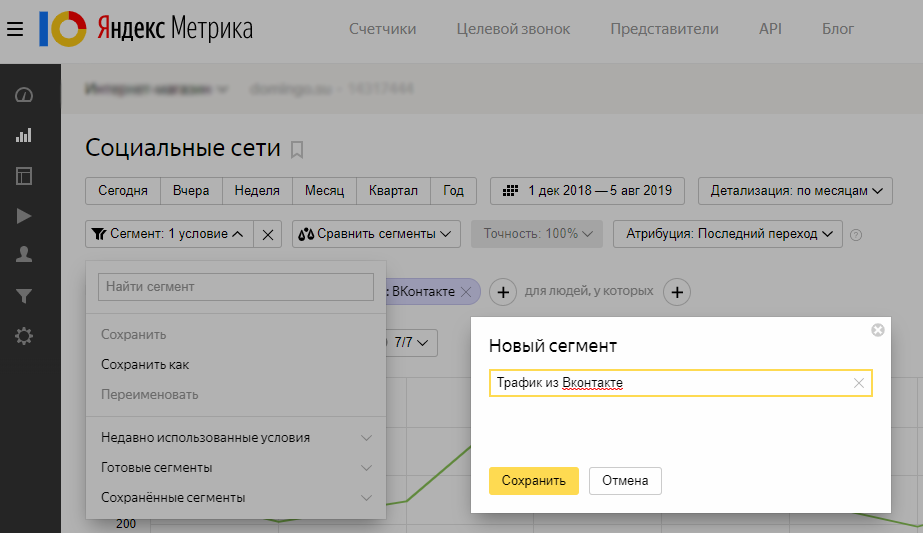Bookmark the Социальные сети report

coord(297,150)
